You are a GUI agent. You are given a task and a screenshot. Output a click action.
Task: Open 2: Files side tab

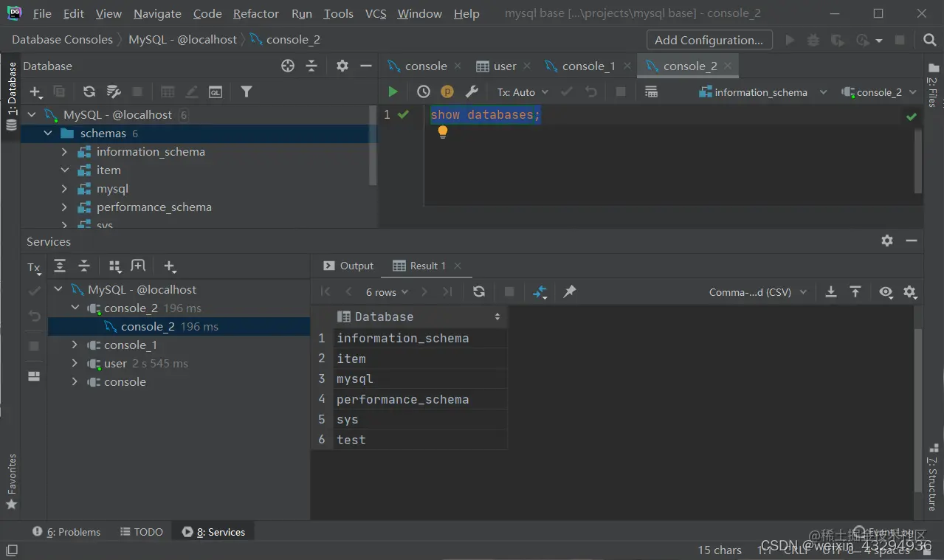[933, 85]
